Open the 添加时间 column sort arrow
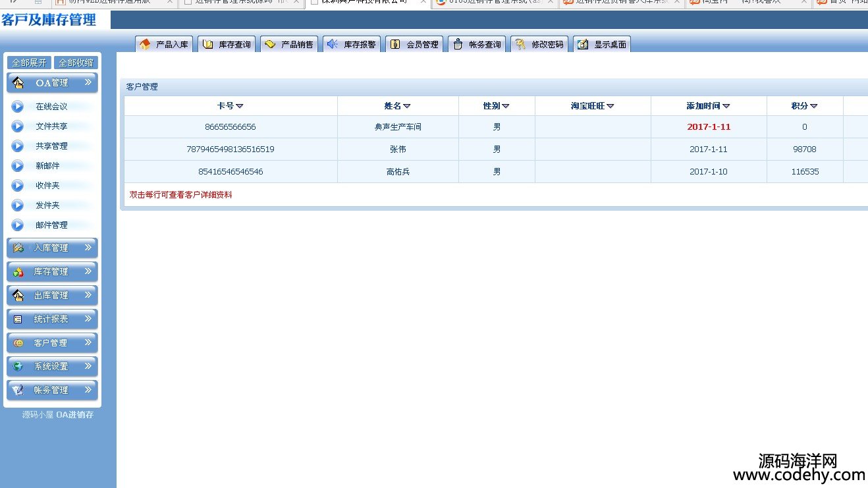 726,107
